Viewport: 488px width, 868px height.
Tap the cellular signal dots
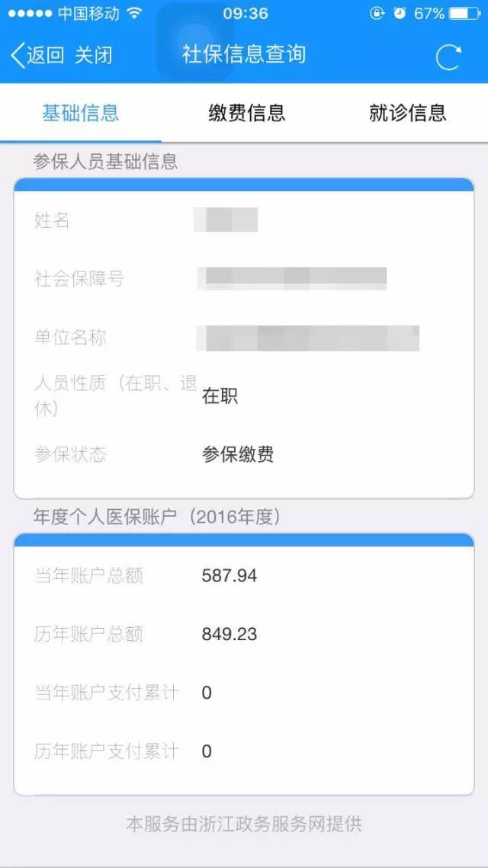pyautogui.click(x=29, y=14)
